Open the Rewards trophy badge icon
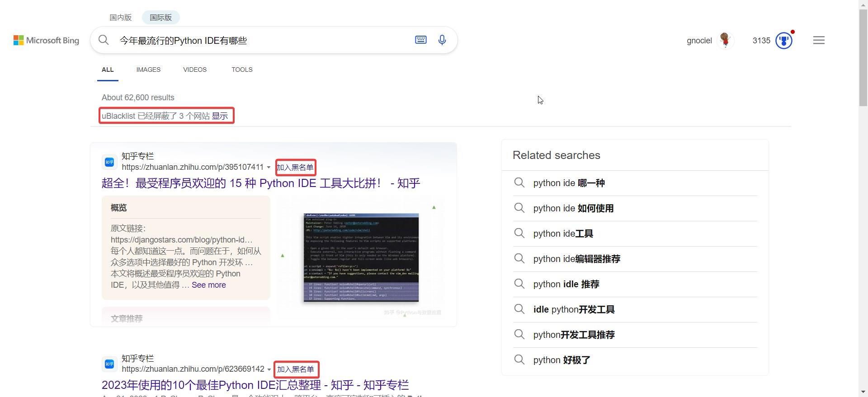This screenshot has height=397, width=868. pos(784,41)
